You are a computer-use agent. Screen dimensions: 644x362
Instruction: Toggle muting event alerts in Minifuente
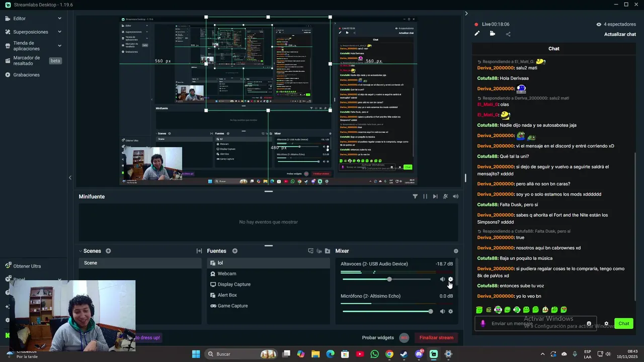[x=445, y=197]
